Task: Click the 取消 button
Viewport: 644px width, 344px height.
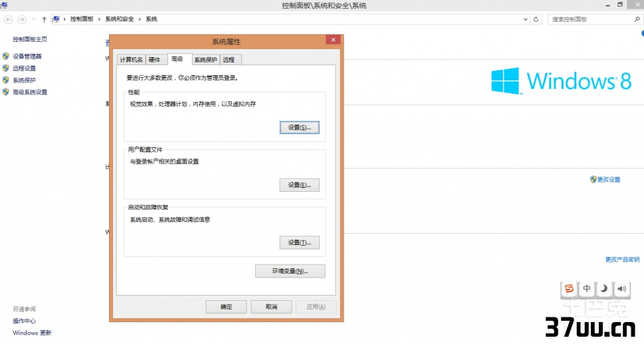Action: 271,307
